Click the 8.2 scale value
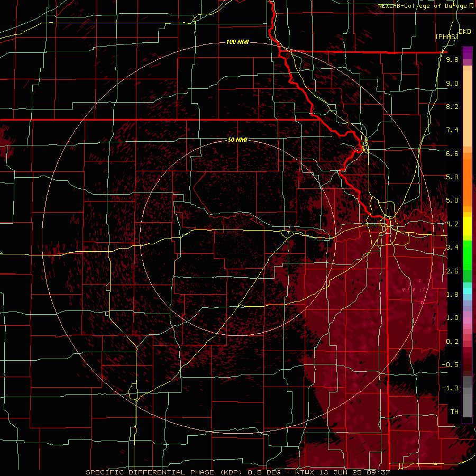 point(452,106)
